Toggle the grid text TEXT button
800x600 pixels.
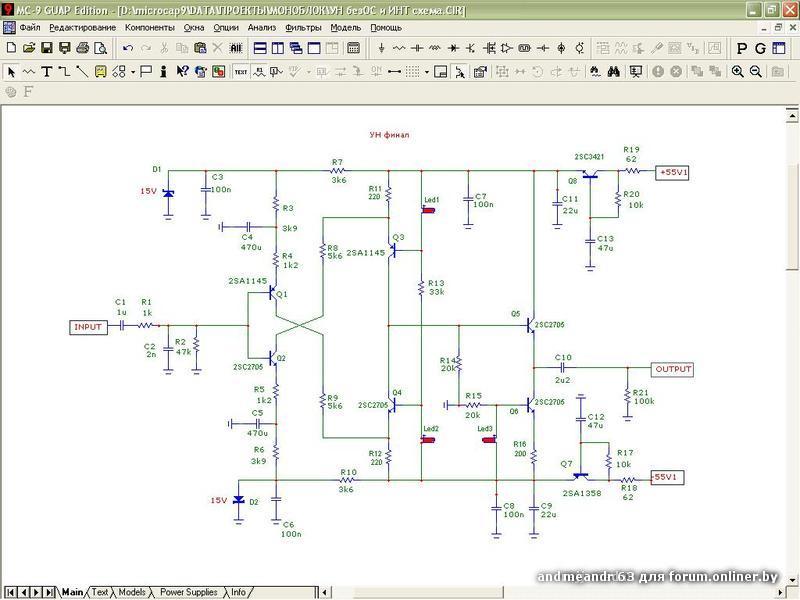coord(241,71)
